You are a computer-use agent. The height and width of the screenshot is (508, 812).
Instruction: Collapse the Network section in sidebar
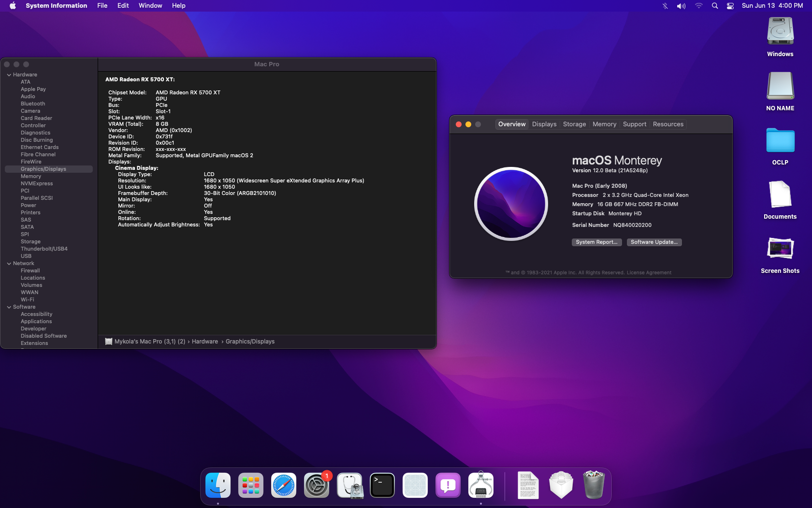(x=9, y=263)
